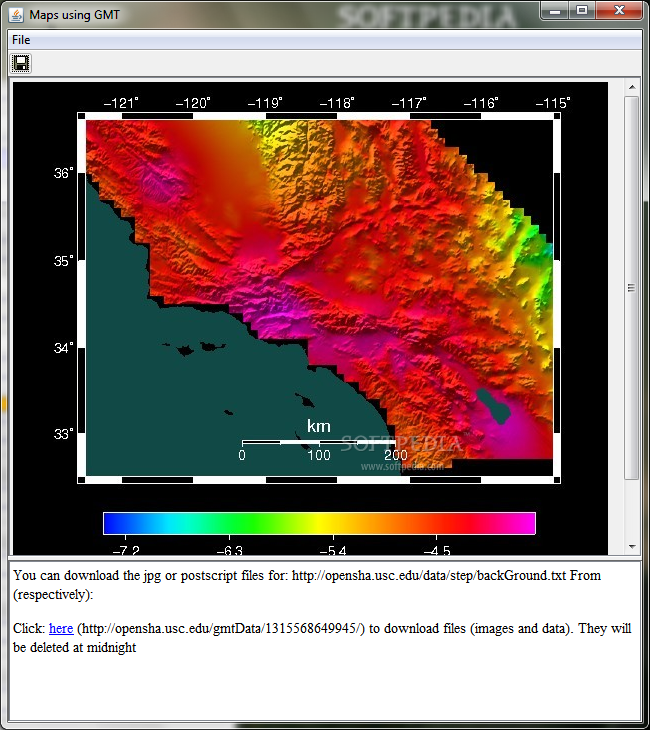
Task: Click the '-120°' longitude label
Action: pyautogui.click(x=193, y=103)
